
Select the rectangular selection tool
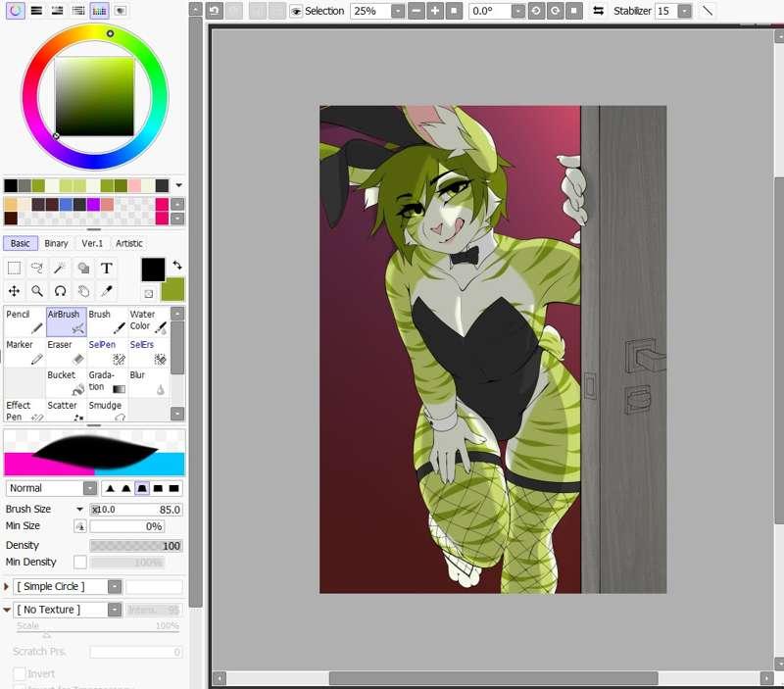14,269
